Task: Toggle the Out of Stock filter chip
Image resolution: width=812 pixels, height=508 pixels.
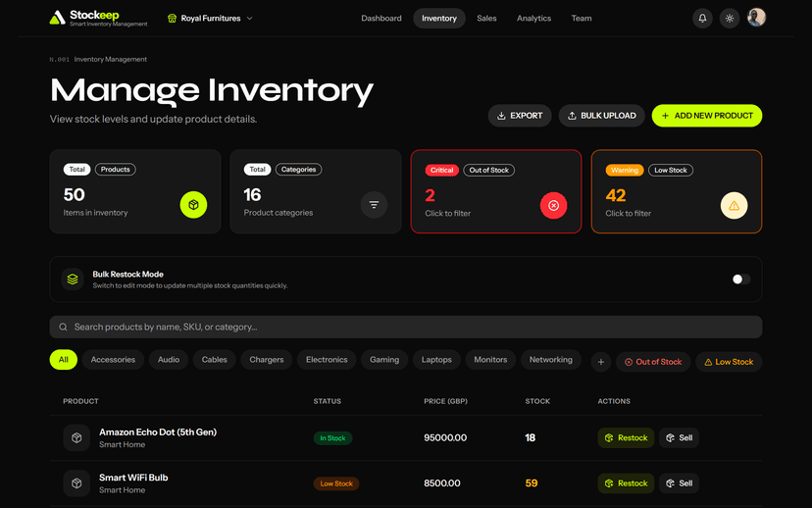Action: [x=653, y=362]
